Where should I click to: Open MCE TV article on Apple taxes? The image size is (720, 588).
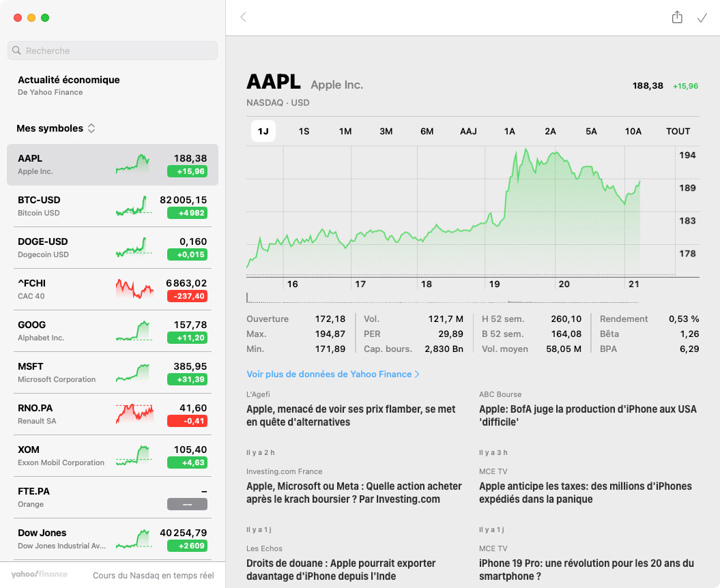point(586,493)
